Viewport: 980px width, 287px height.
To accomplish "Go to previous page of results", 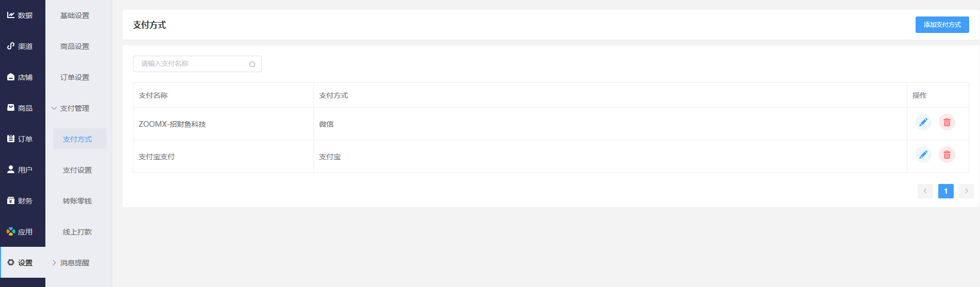I will [925, 191].
